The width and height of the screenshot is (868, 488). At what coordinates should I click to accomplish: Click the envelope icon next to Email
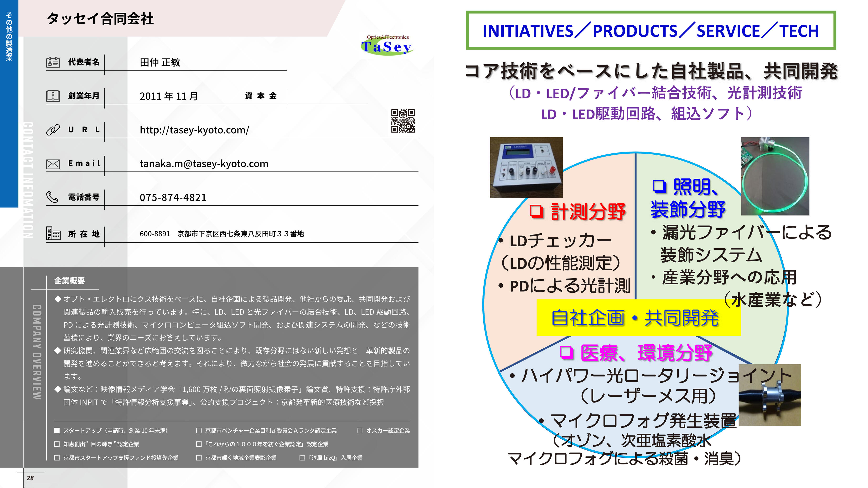[53, 164]
